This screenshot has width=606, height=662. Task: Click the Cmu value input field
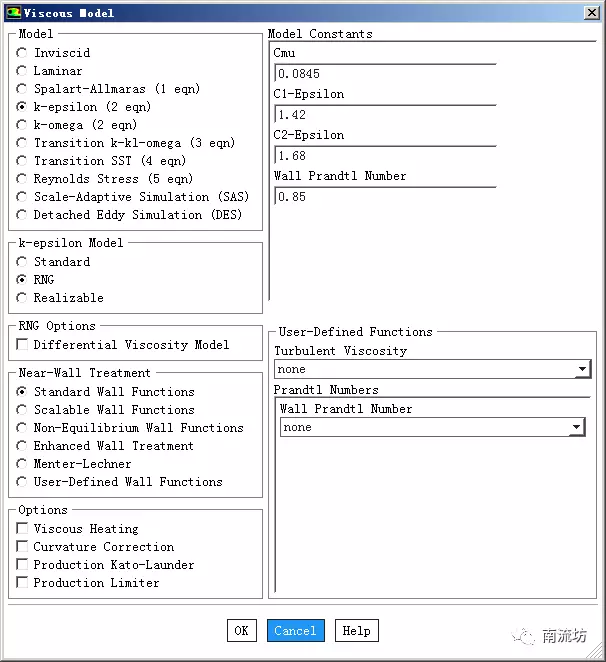click(x=385, y=73)
